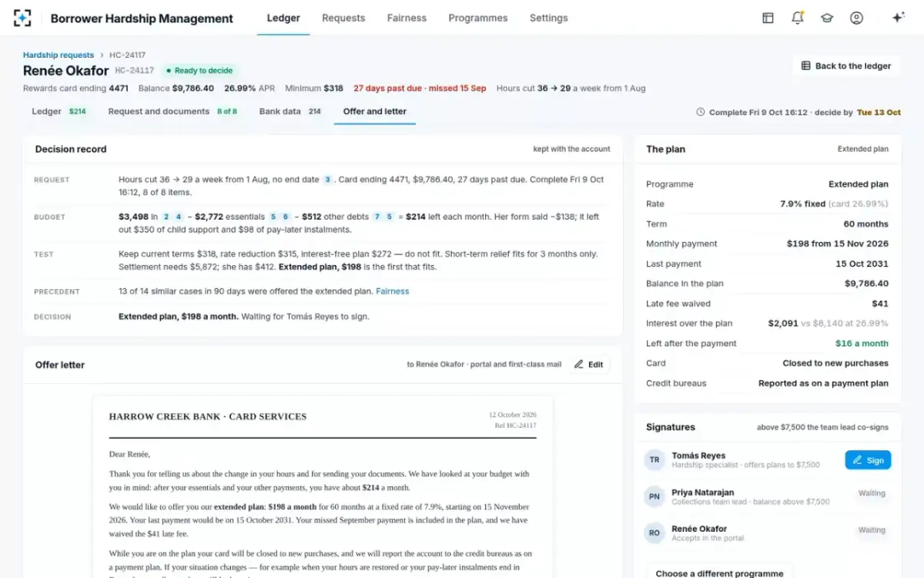The height and width of the screenshot is (578, 924).
Task: Open Requests in the top navigation
Action: pyautogui.click(x=343, y=18)
